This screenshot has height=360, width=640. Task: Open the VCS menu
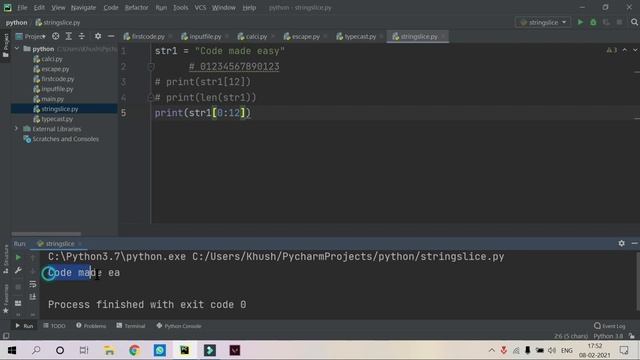(200, 7)
